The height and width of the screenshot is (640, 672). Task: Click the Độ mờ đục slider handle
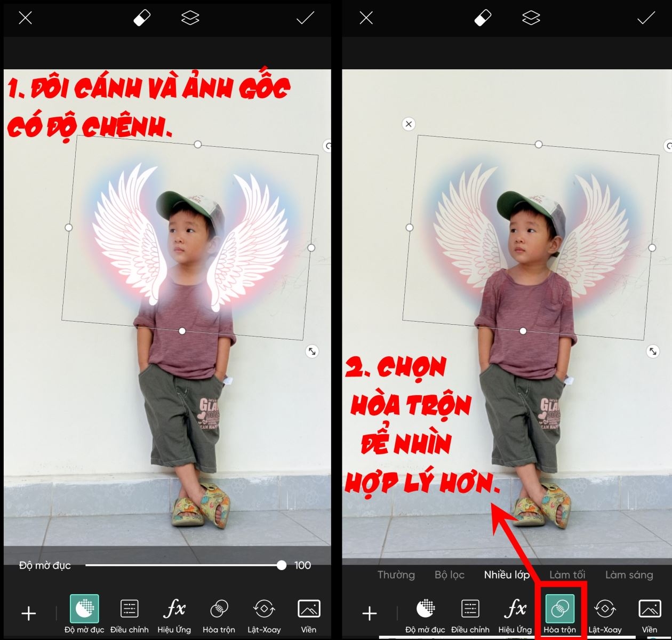281,565
